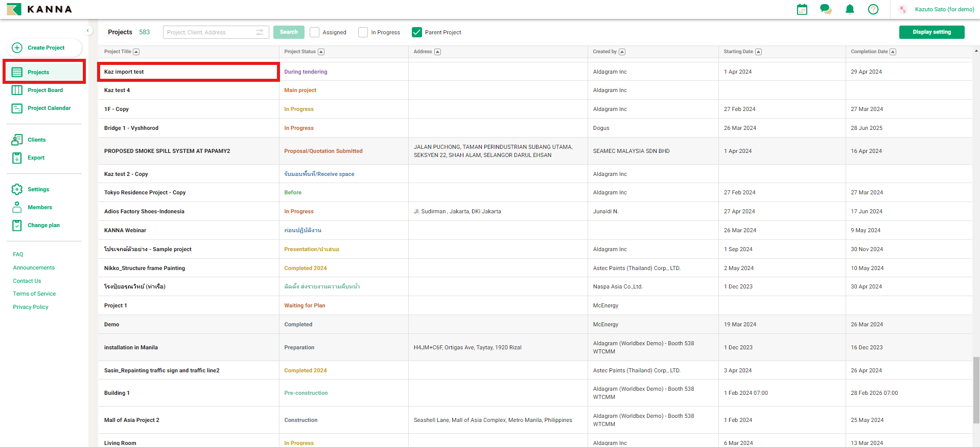This screenshot has width=980, height=447.
Task: Click the notification bell icon
Action: (x=849, y=9)
